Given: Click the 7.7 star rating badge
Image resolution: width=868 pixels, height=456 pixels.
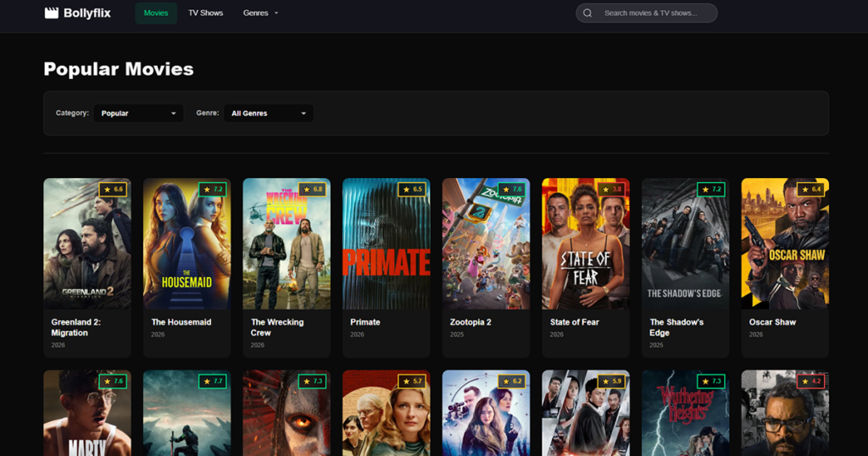Looking at the screenshot, I should coord(213,381).
